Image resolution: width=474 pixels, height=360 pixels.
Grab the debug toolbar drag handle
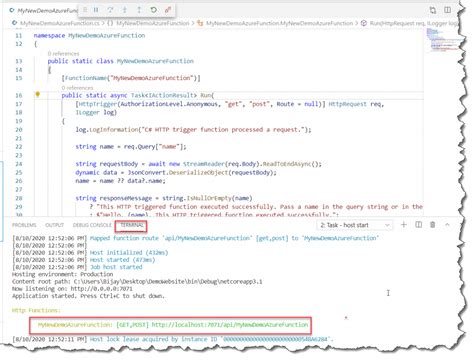tap(85, 10)
